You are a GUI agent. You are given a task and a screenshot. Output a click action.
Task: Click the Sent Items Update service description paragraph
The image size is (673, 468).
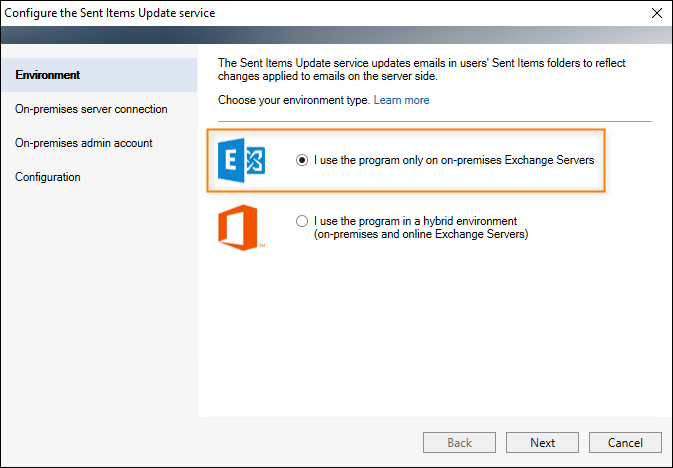click(421, 70)
